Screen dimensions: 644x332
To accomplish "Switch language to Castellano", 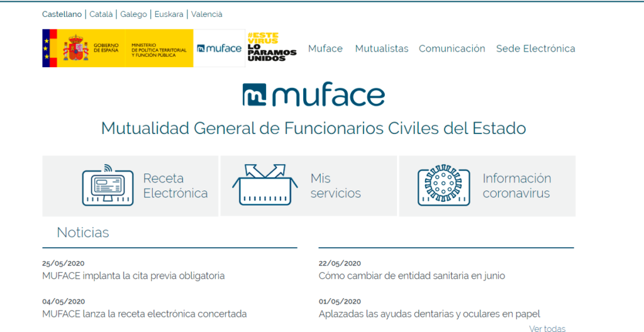I will (x=62, y=14).
